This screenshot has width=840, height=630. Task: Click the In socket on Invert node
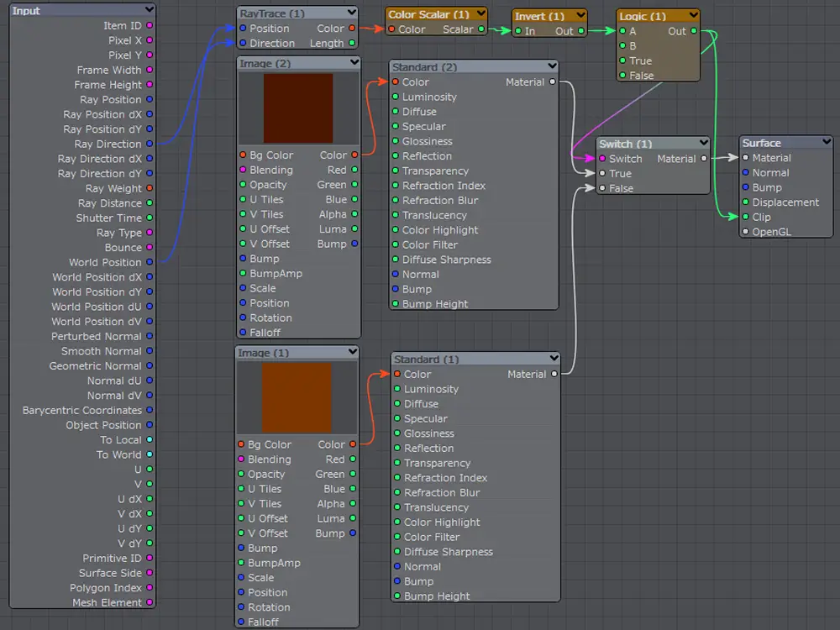(518, 31)
